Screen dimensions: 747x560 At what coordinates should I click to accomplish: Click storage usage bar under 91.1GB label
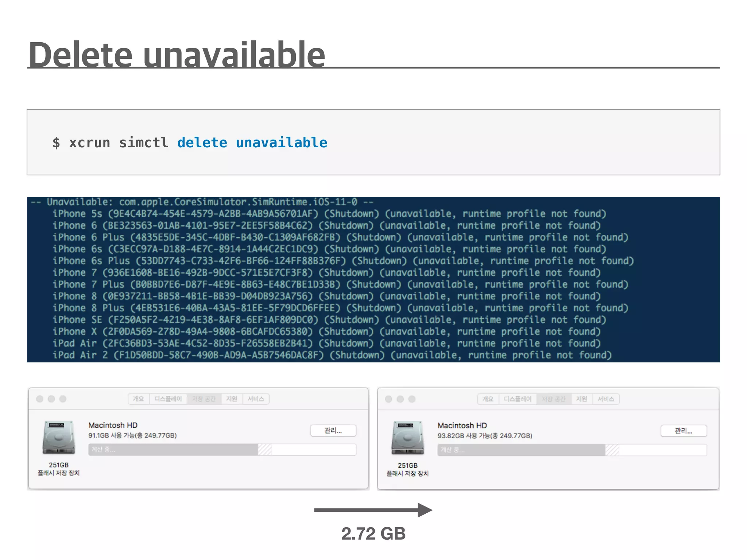click(222, 450)
